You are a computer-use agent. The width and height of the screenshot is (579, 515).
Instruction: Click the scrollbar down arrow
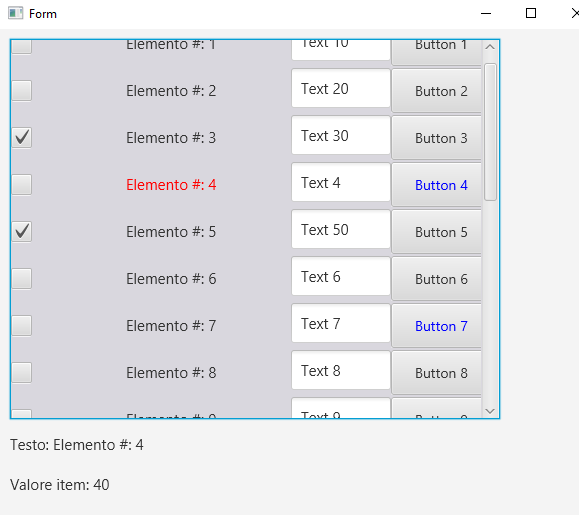[x=490, y=411]
